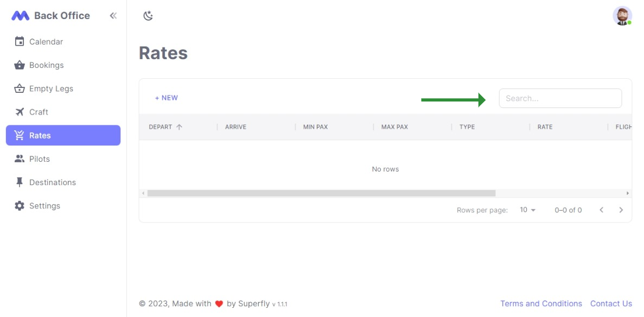644x317 pixels.
Task: Open the Rows per page dropdown
Action: (x=526, y=210)
